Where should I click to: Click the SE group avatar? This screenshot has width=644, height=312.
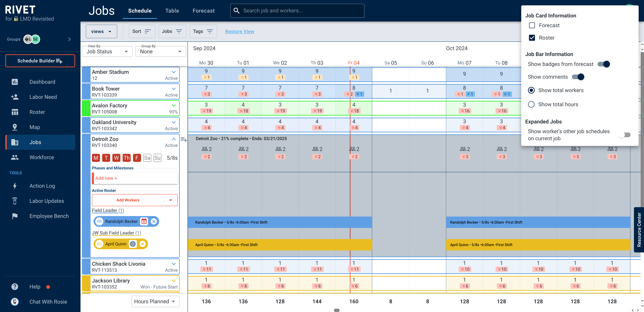36,39
